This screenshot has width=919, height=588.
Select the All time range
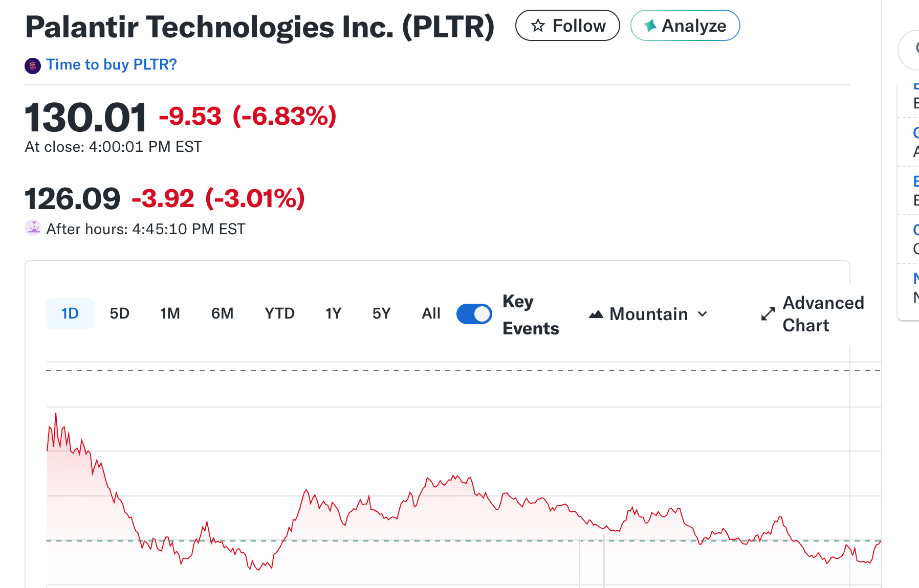pos(431,313)
